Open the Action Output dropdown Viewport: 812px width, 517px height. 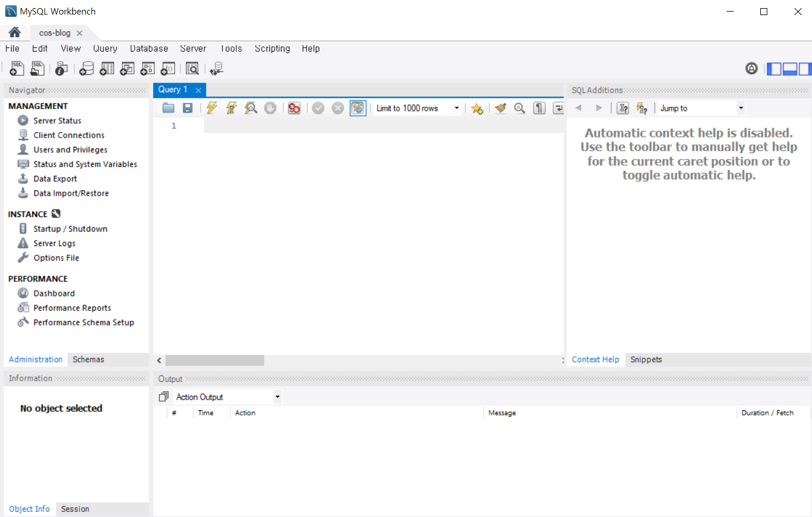coord(277,397)
